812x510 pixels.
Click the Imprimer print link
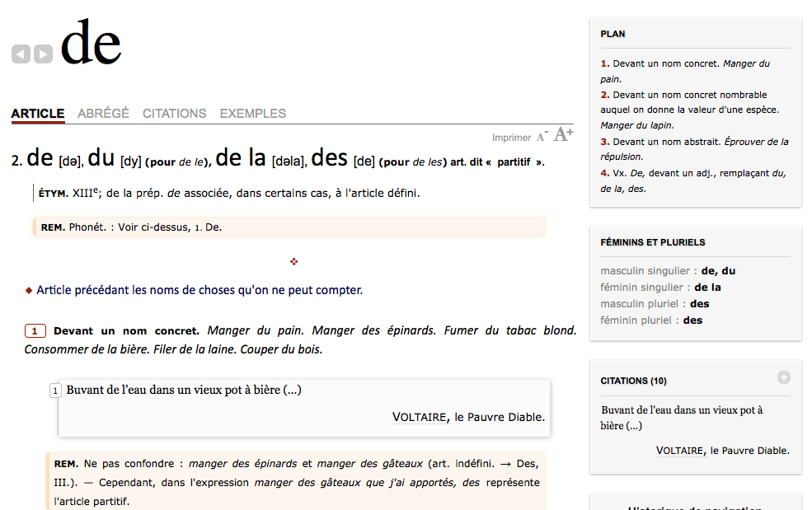click(511, 138)
